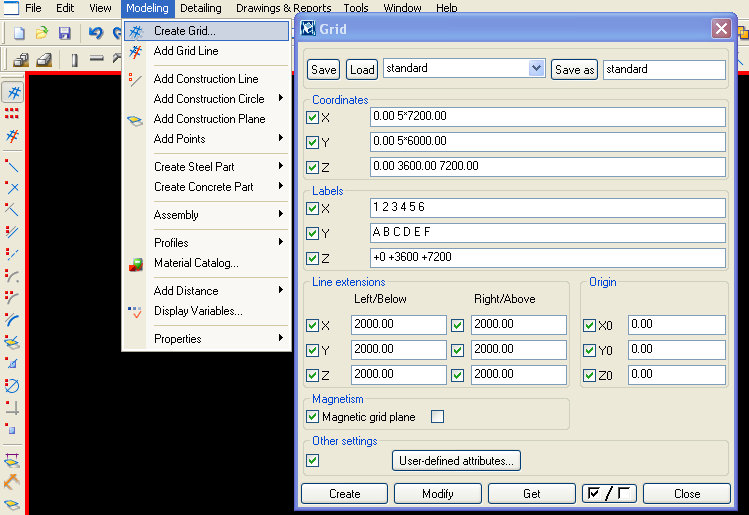
Task: Expand the Assembly submenu
Action: coord(207,215)
